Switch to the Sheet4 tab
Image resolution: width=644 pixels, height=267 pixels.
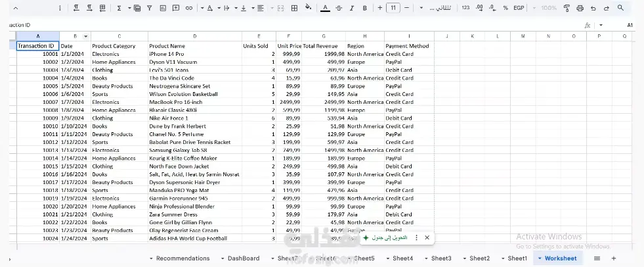[x=402, y=258]
